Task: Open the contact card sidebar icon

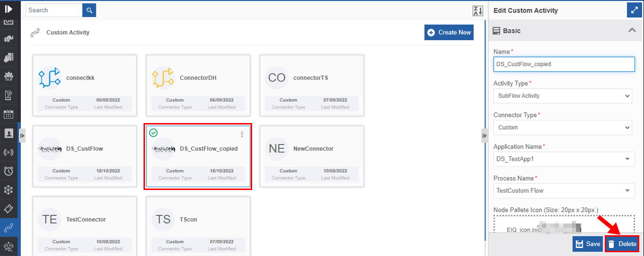Action: [8, 133]
